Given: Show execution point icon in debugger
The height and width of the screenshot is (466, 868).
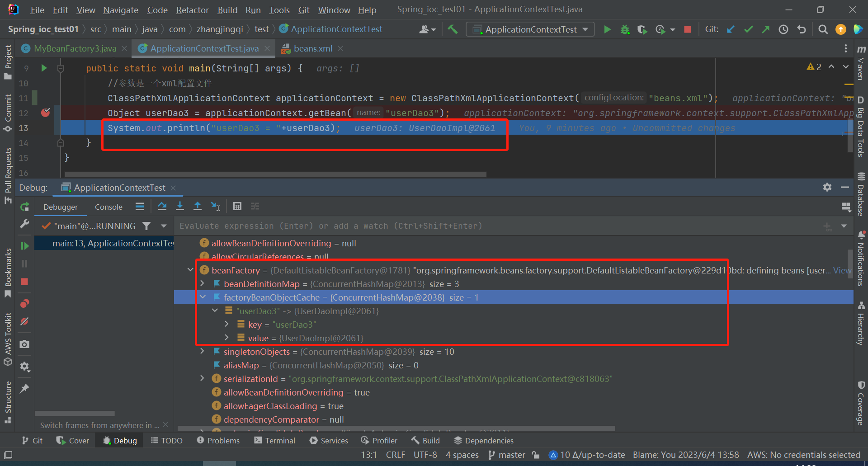Looking at the screenshot, I should (140, 207).
